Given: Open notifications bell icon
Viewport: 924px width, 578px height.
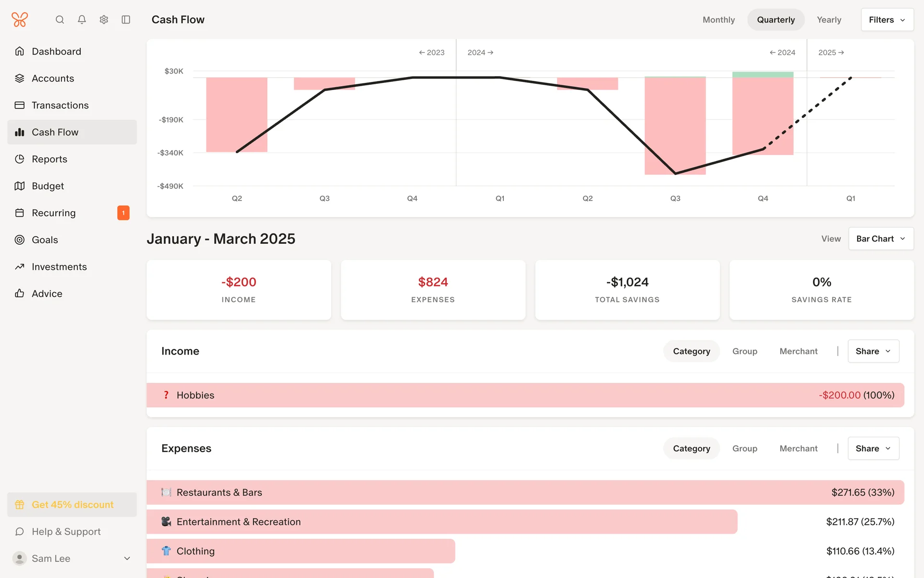Looking at the screenshot, I should [82, 20].
